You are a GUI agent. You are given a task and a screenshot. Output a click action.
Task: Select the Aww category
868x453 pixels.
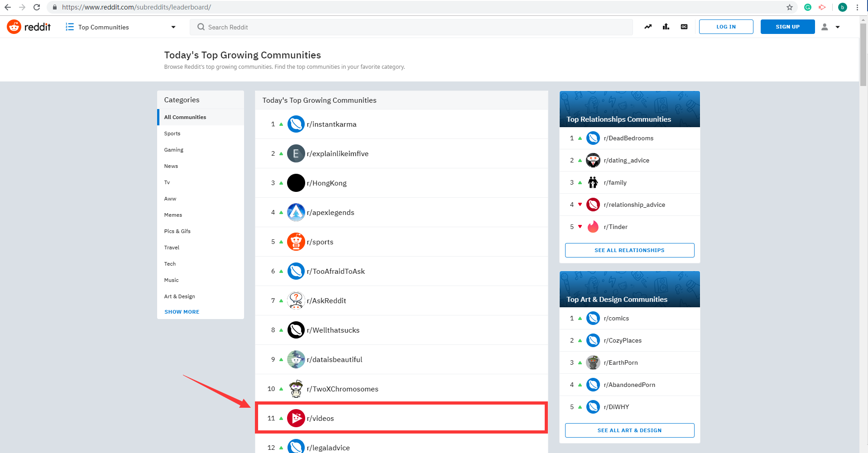(201, 199)
